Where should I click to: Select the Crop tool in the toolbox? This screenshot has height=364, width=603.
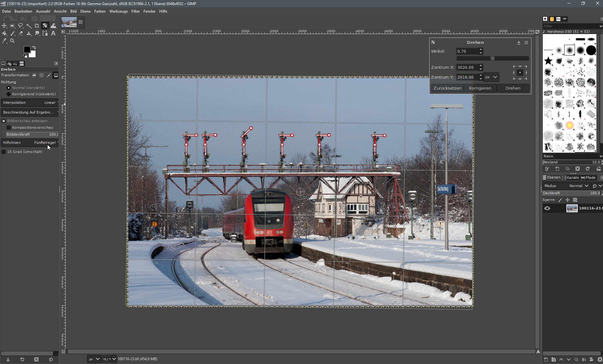37,26
